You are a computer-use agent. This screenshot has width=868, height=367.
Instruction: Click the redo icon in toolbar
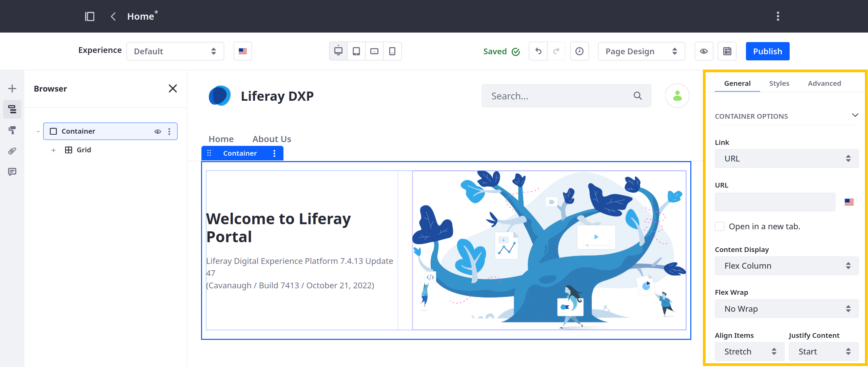coord(556,51)
